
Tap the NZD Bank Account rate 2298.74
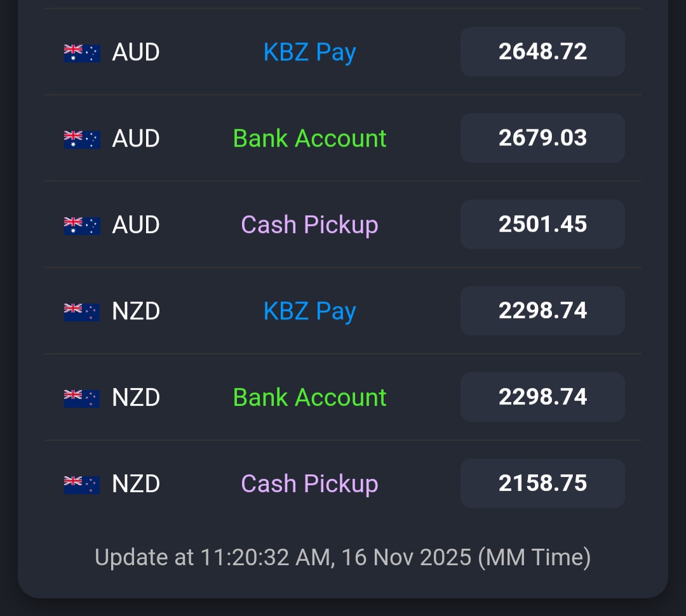pyautogui.click(x=542, y=397)
